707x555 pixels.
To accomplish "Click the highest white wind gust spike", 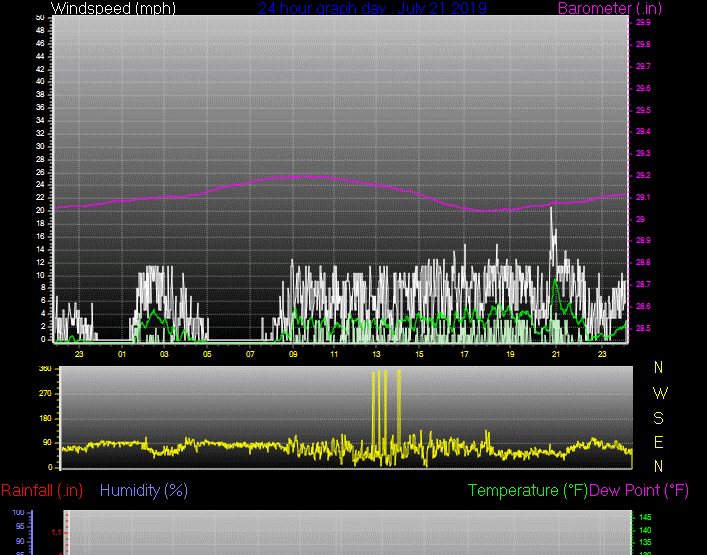I will point(552,210).
